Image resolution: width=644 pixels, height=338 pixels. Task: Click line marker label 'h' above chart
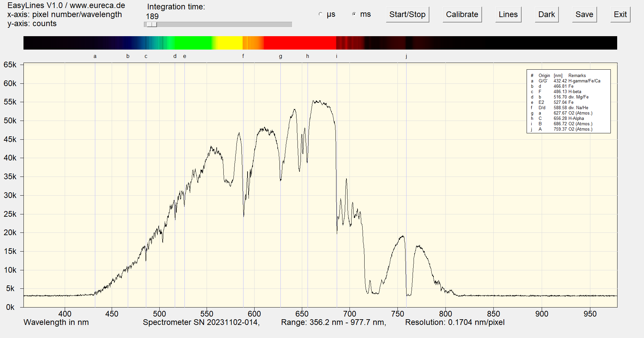(x=308, y=56)
